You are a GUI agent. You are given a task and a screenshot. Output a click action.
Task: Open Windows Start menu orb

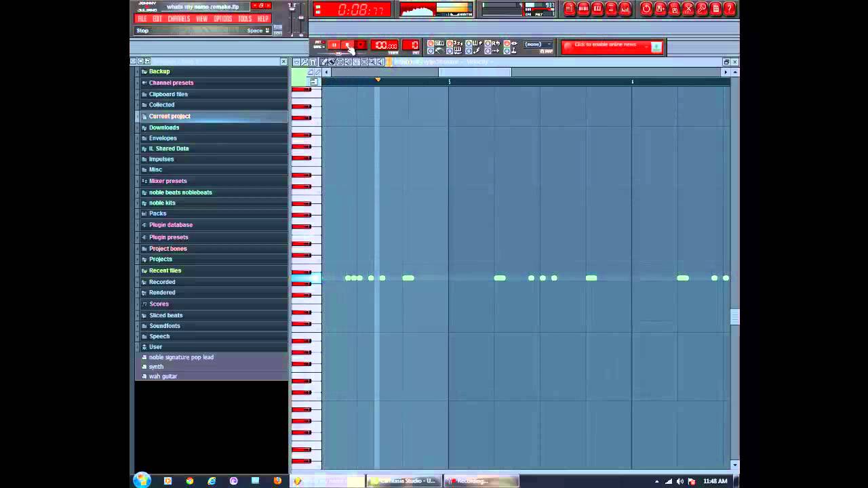(142, 481)
